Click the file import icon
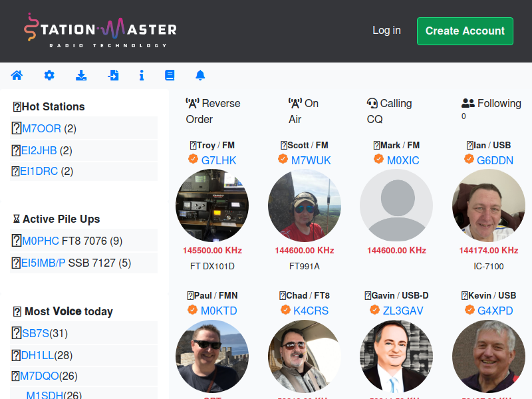The width and height of the screenshot is (532, 399). point(113,75)
